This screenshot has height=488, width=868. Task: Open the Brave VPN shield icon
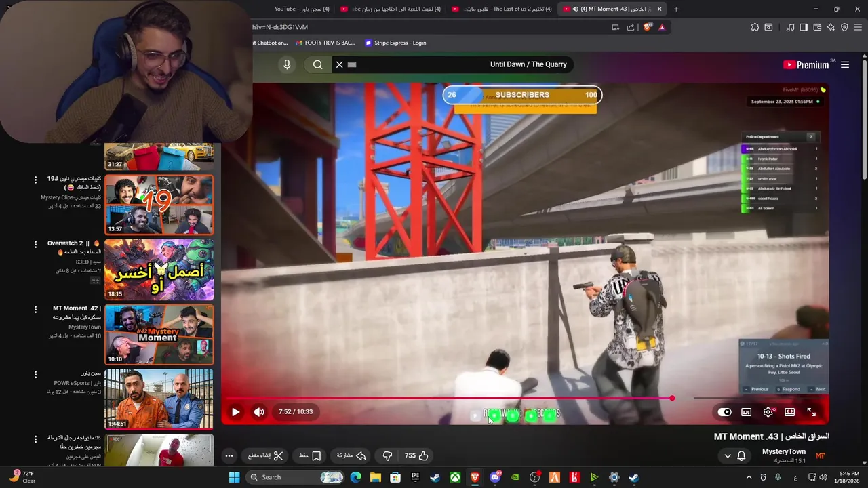point(844,27)
